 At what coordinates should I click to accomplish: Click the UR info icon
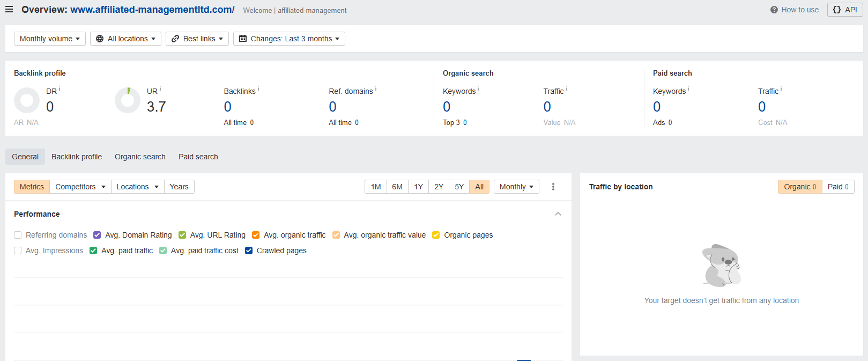tap(160, 89)
